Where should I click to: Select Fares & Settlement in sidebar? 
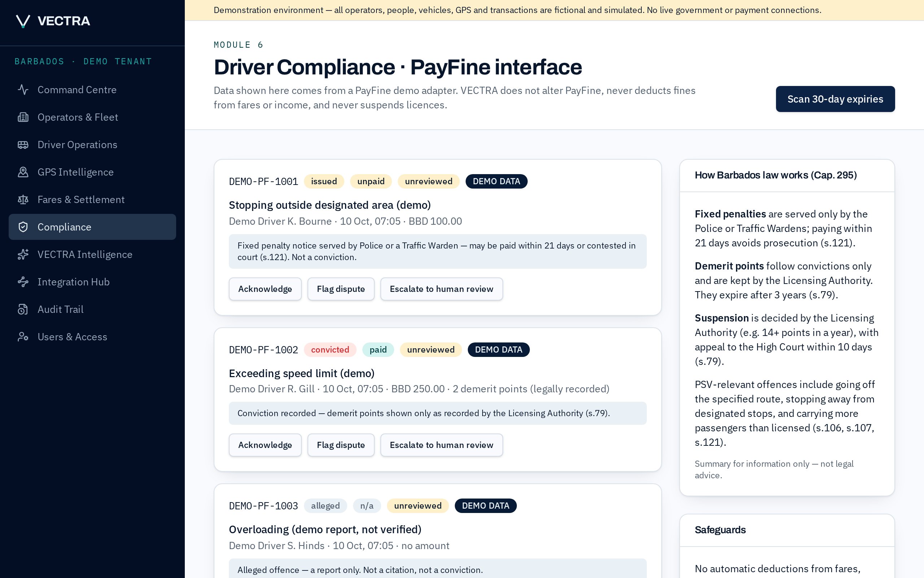pyautogui.click(x=92, y=200)
